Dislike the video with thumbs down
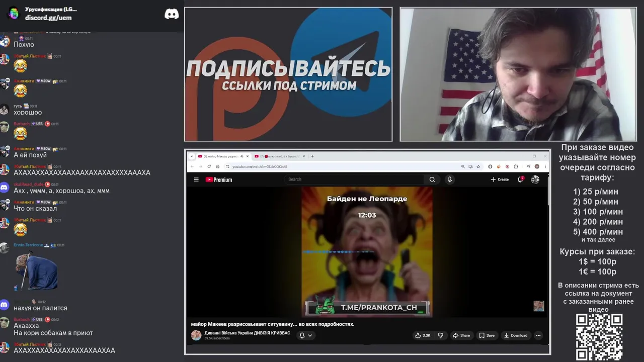This screenshot has width=644, height=362. click(440, 335)
